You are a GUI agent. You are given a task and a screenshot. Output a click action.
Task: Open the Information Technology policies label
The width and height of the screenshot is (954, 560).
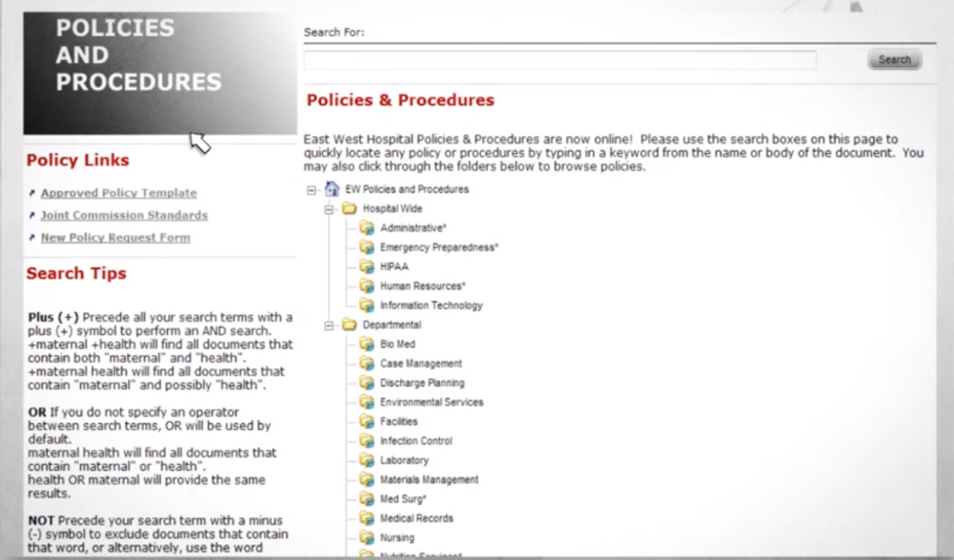(432, 306)
